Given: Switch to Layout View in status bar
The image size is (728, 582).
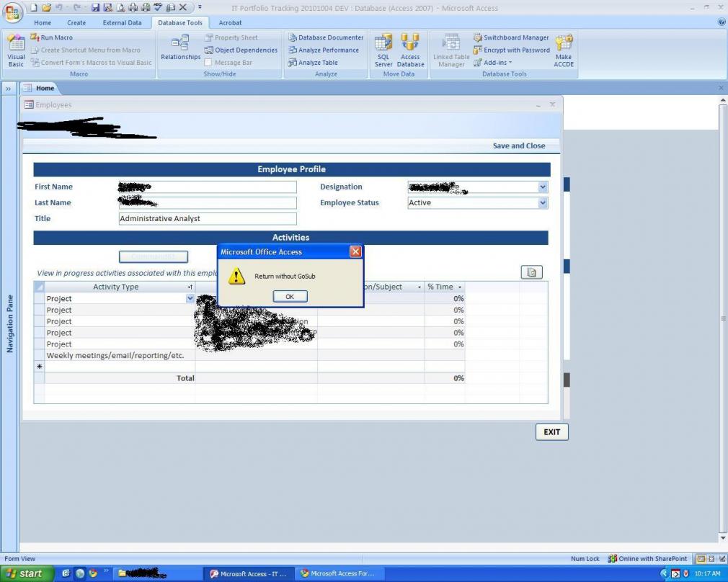Looking at the screenshot, I should pyautogui.click(x=711, y=559).
